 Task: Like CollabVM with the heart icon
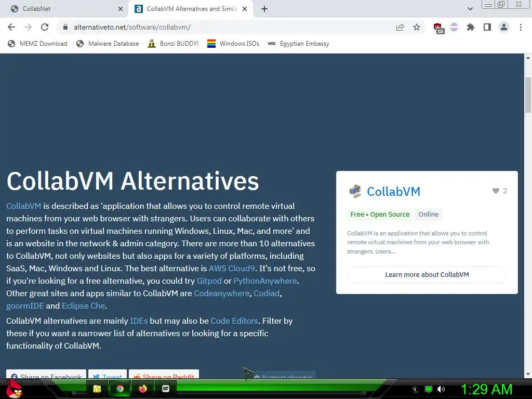click(496, 191)
